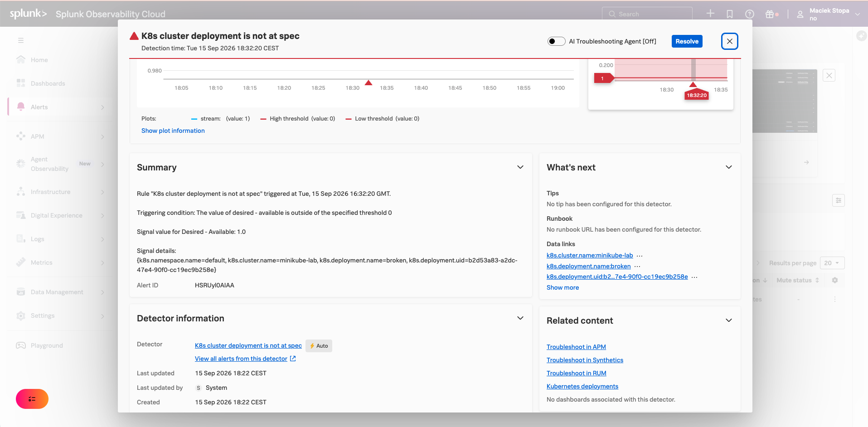Image resolution: width=868 pixels, height=427 pixels.
Task: Click the bookmark icon in top bar
Action: tap(730, 14)
